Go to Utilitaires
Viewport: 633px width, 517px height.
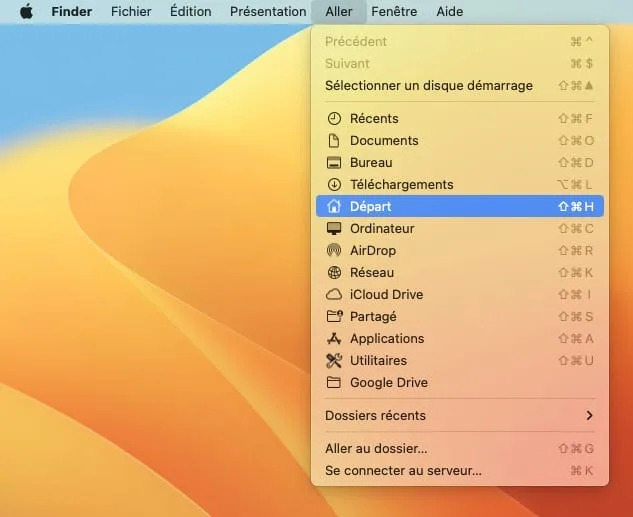(460, 360)
